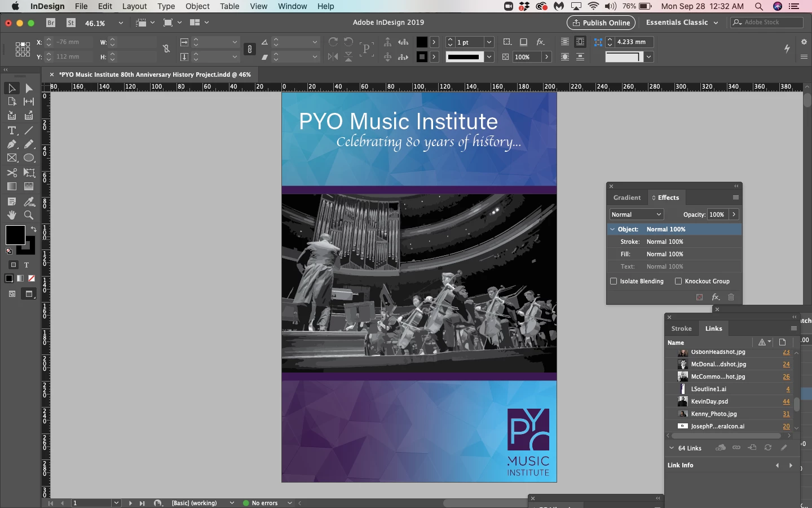Click the fx effects icon in control bar

point(540,42)
